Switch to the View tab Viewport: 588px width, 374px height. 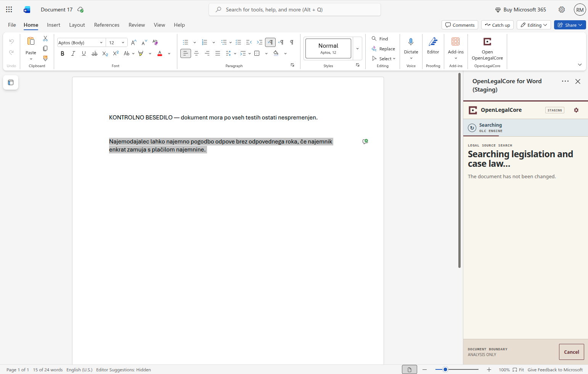pyautogui.click(x=159, y=25)
